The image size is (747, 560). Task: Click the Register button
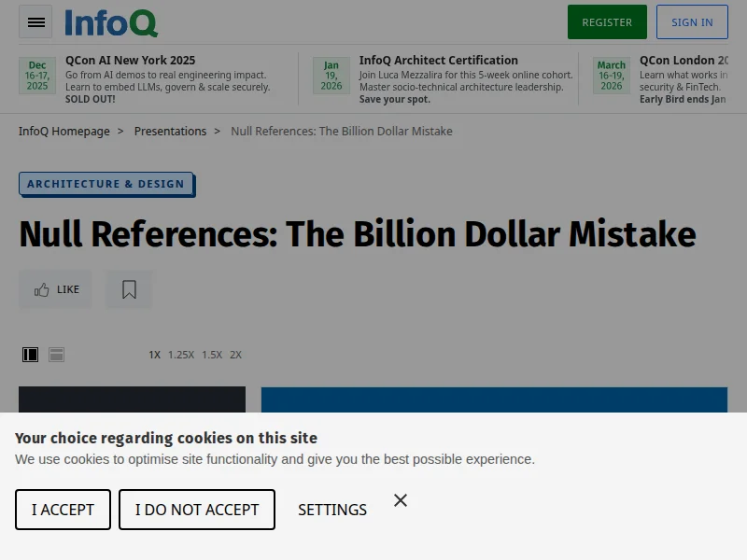pos(607,22)
